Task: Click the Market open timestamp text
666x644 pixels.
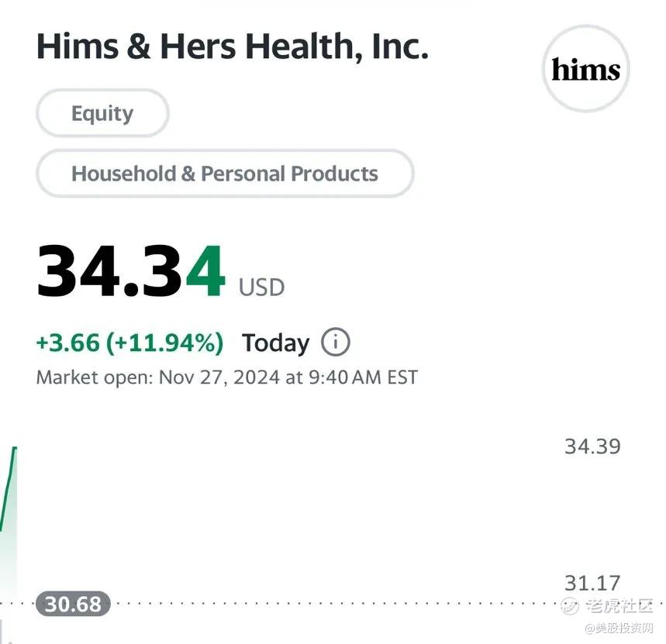Action: pyautogui.click(x=226, y=378)
